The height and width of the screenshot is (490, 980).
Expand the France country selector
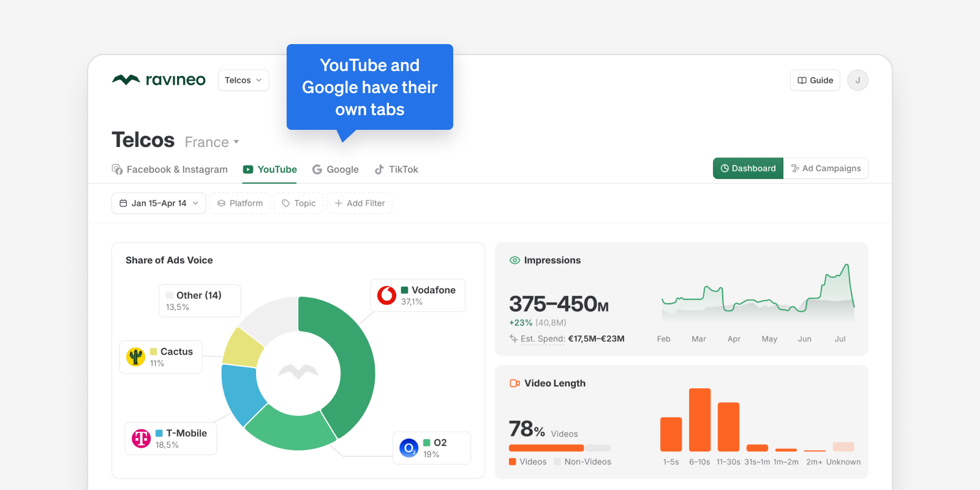click(212, 142)
